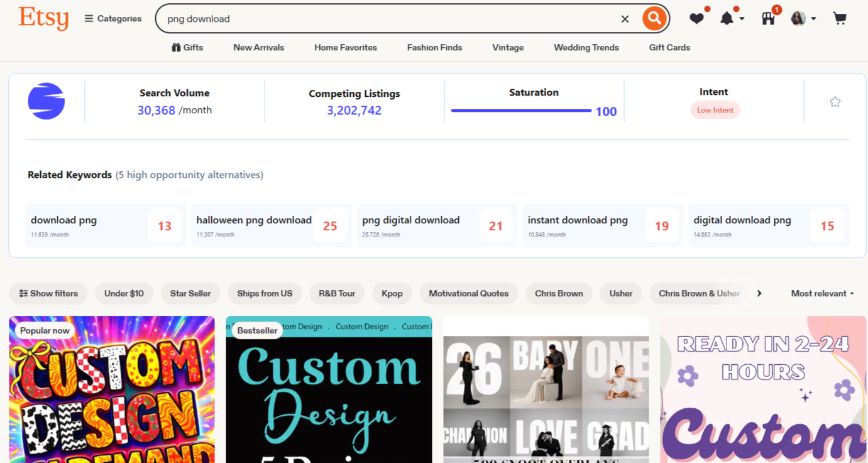Image resolution: width=868 pixels, height=463 pixels.
Task: Click the saturation value 100
Action: pos(606,111)
